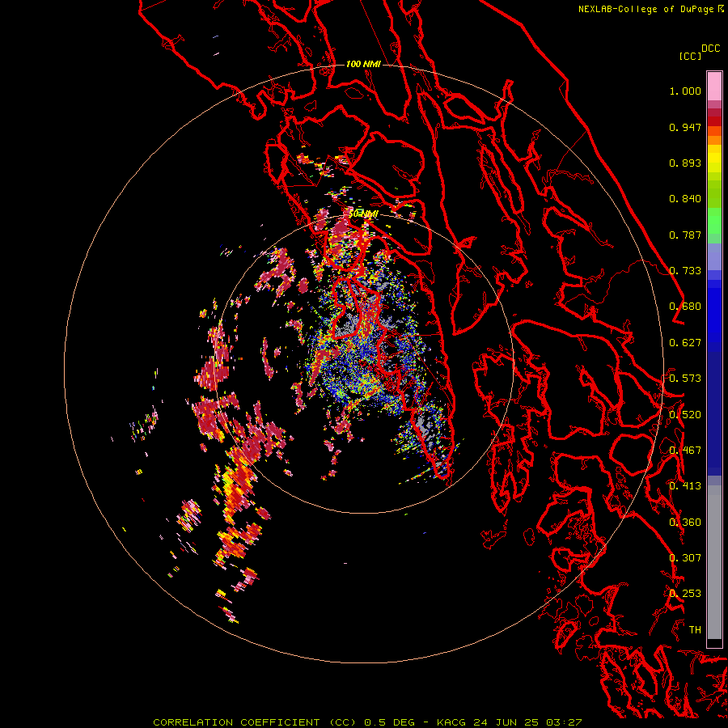
Task: Click the 100 NMI range ring label
Action: [x=363, y=64]
